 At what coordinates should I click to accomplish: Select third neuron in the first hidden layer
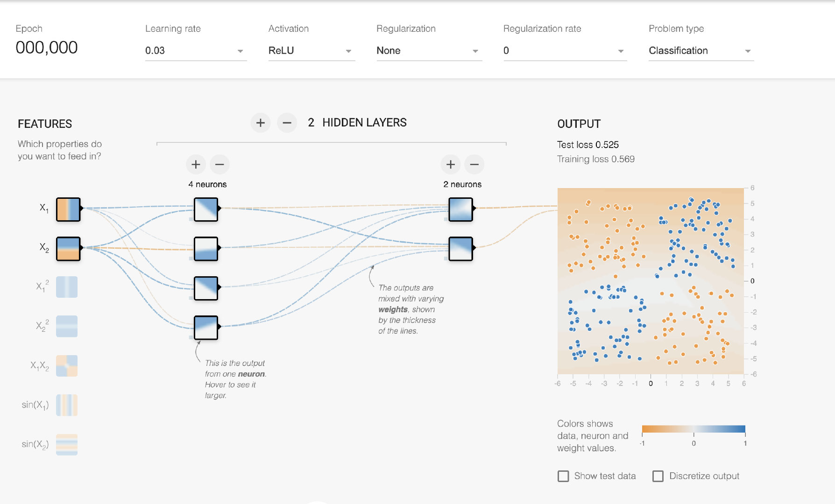pyautogui.click(x=206, y=288)
